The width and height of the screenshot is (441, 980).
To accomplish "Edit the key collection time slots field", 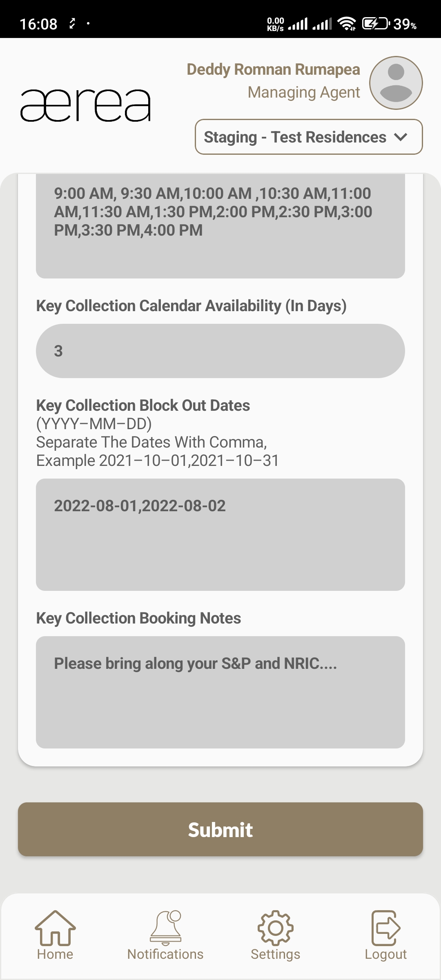I will click(x=220, y=225).
